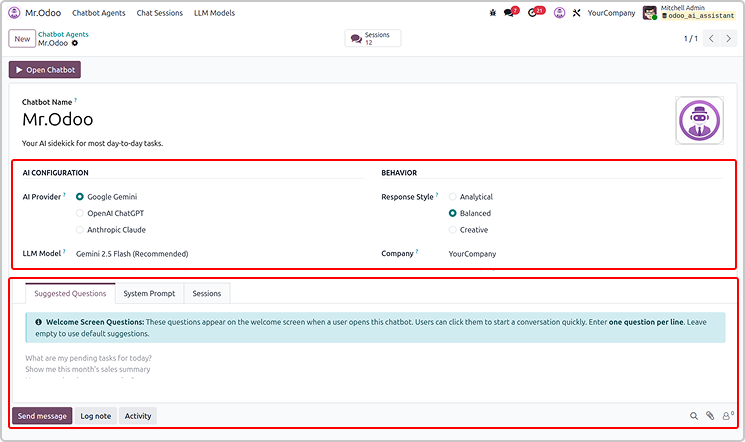745x442 pixels.
Task: Click the Mr.Odoo chatbot avatar image
Action: click(699, 121)
